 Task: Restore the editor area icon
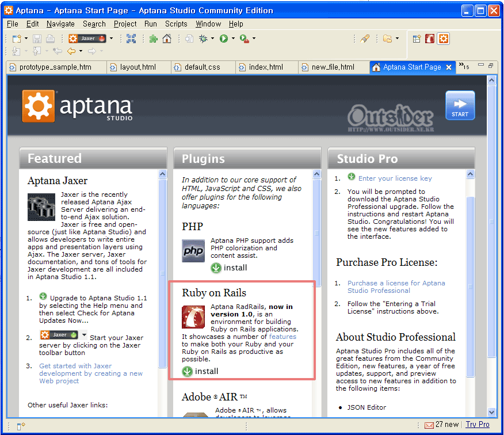point(491,66)
